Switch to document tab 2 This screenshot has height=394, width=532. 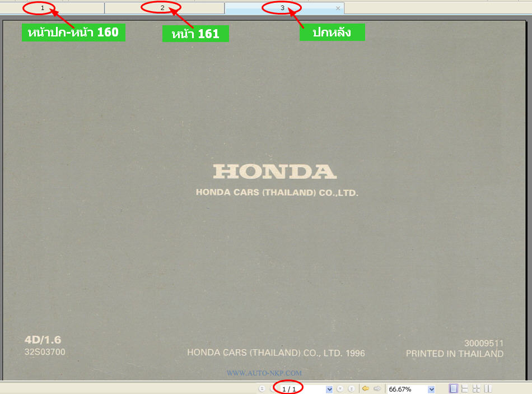165,8
